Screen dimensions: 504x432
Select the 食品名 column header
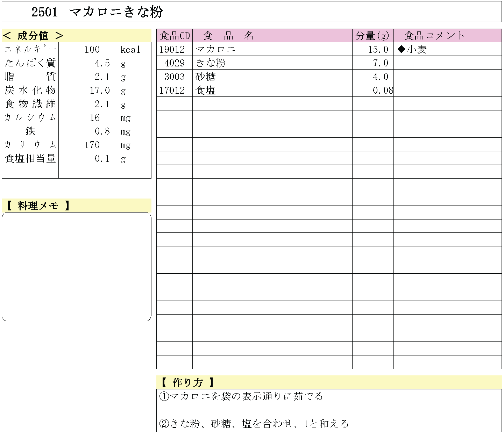[228, 36]
